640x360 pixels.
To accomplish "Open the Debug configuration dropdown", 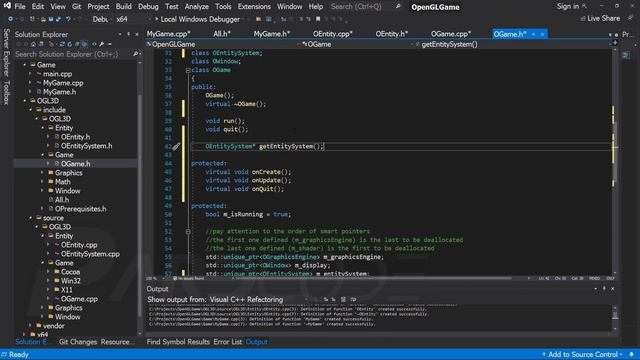I will click(101, 19).
